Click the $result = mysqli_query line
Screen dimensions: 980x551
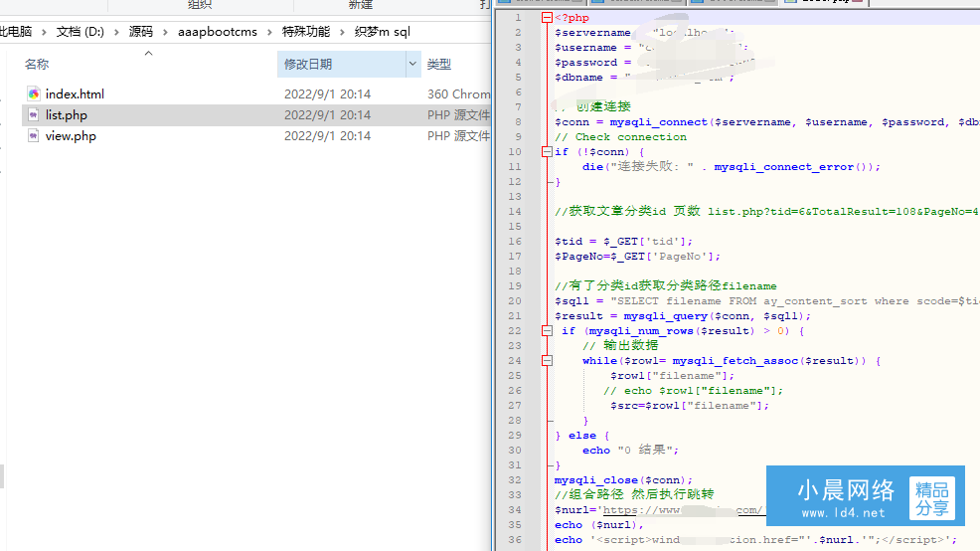683,316
